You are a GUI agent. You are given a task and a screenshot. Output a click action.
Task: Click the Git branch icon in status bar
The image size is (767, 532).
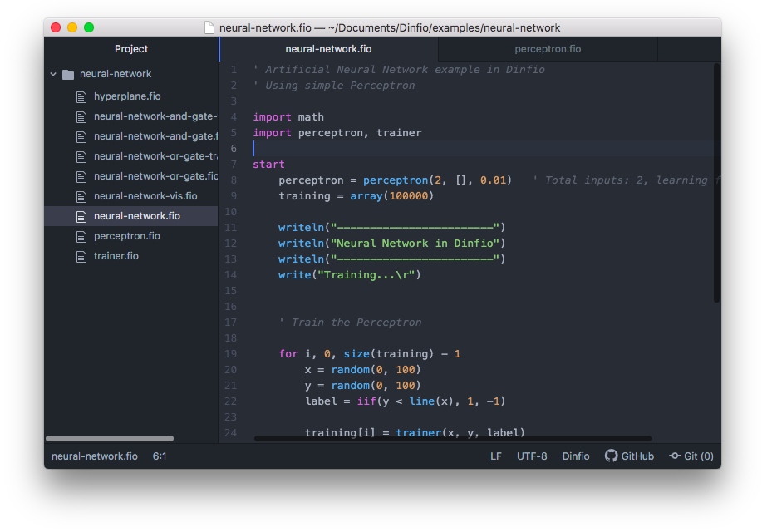[675, 456]
